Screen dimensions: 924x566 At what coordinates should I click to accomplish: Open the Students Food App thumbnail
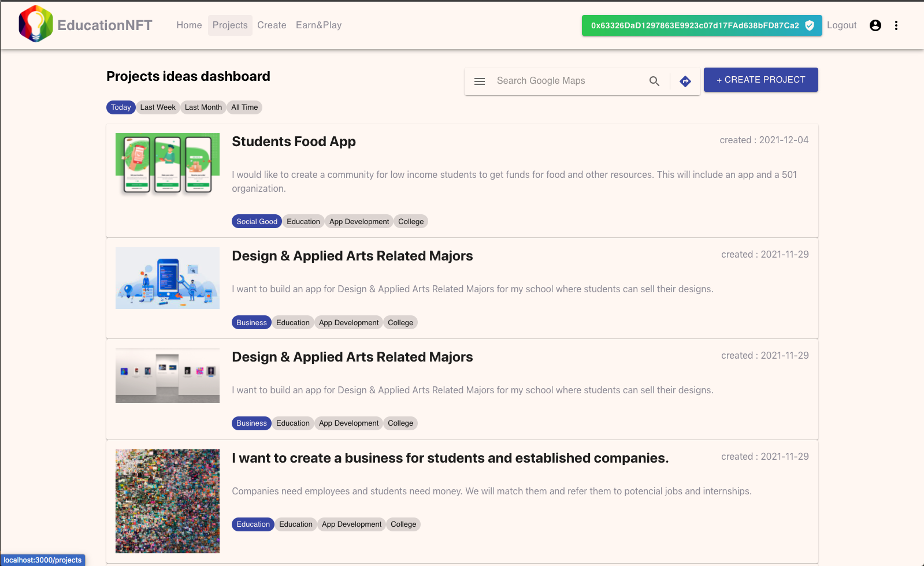tap(168, 164)
